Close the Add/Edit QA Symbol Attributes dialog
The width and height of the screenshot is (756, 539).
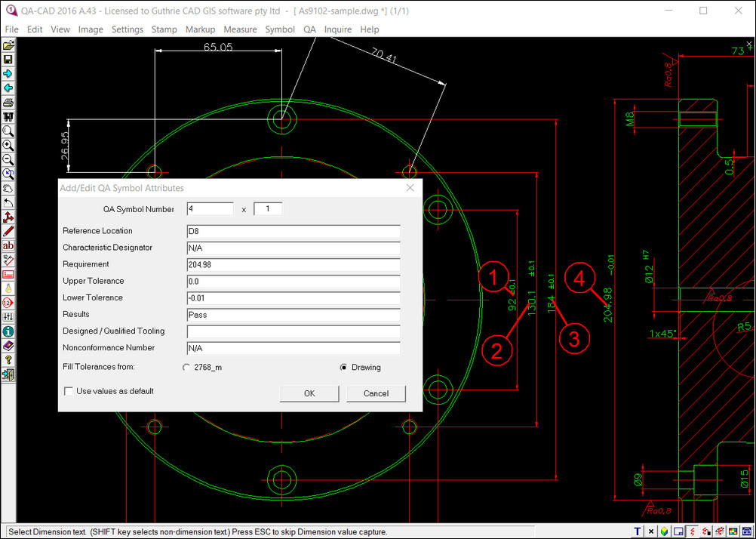(x=410, y=188)
